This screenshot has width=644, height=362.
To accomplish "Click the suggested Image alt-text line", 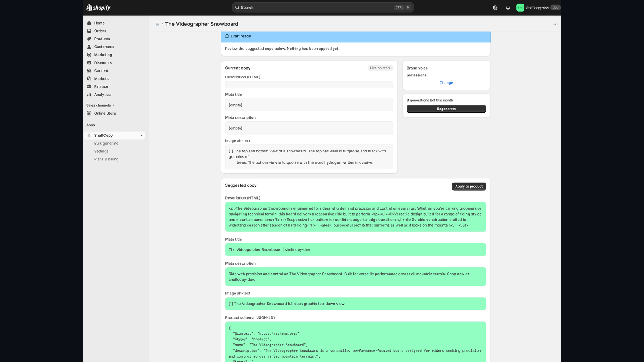I will [x=287, y=304].
